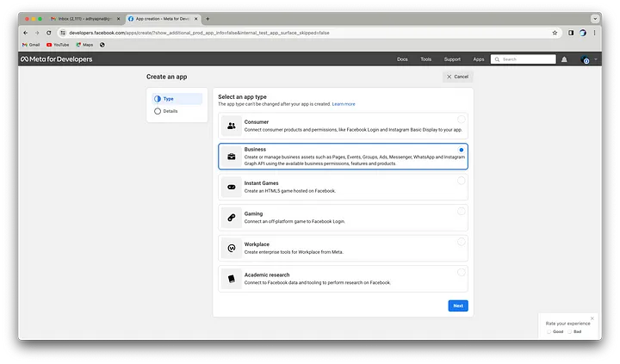Rate your experience as Good

click(x=549, y=331)
